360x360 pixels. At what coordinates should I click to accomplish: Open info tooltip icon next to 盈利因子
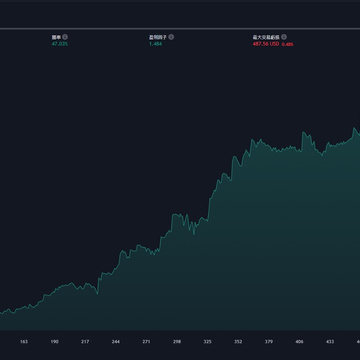(171, 37)
